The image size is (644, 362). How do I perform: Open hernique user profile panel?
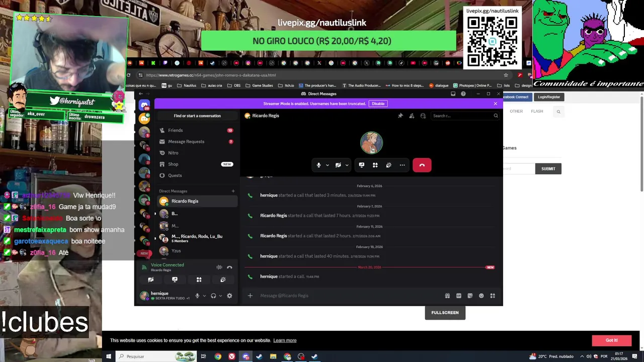[x=165, y=296]
